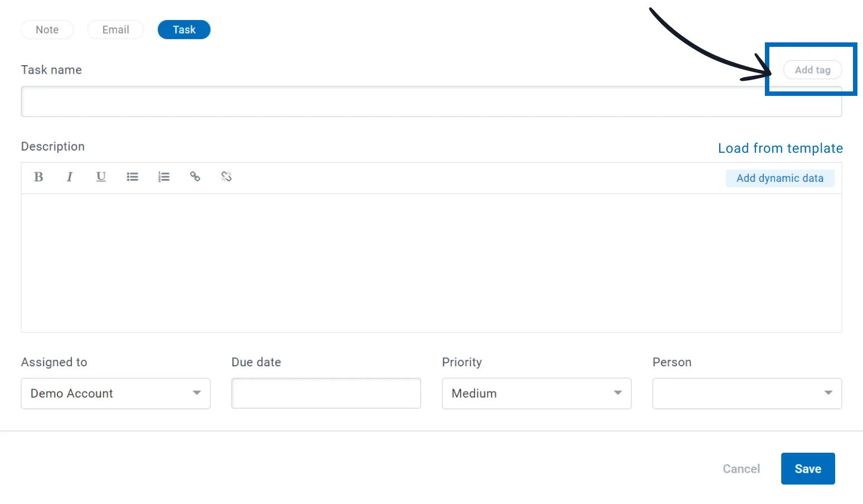The height and width of the screenshot is (504, 863).
Task: Switch to the Email tab
Action: coord(116,30)
